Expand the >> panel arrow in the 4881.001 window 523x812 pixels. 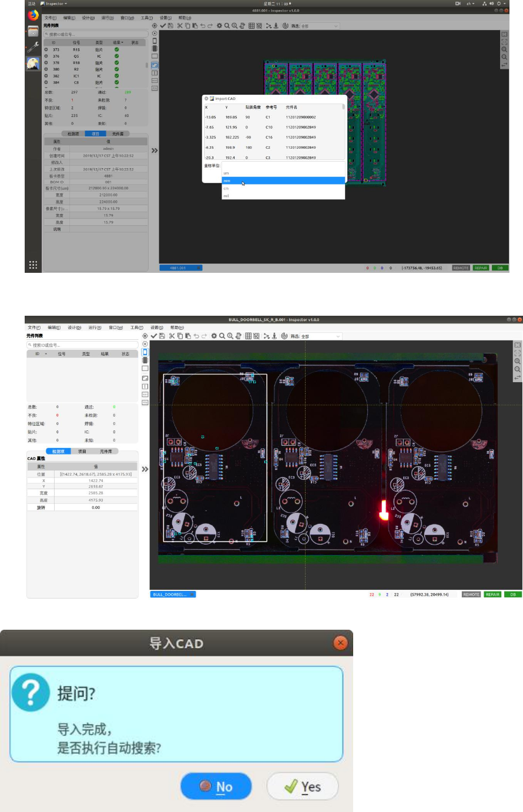(x=154, y=151)
